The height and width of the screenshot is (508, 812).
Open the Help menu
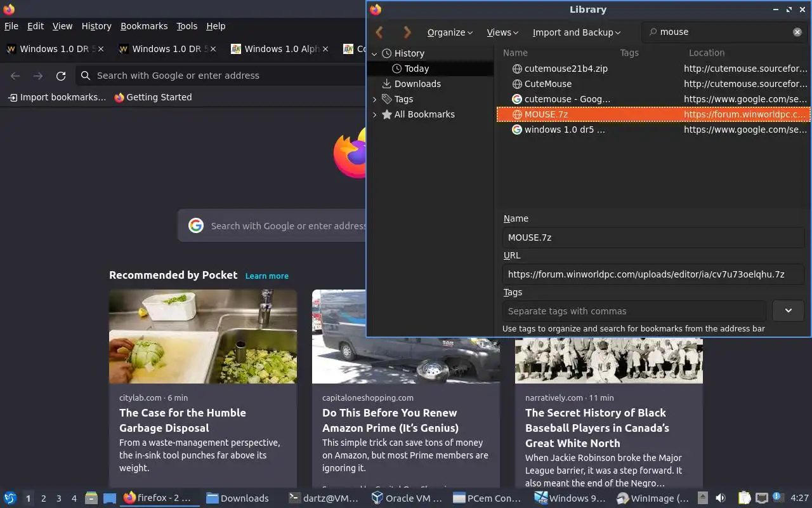[216, 26]
